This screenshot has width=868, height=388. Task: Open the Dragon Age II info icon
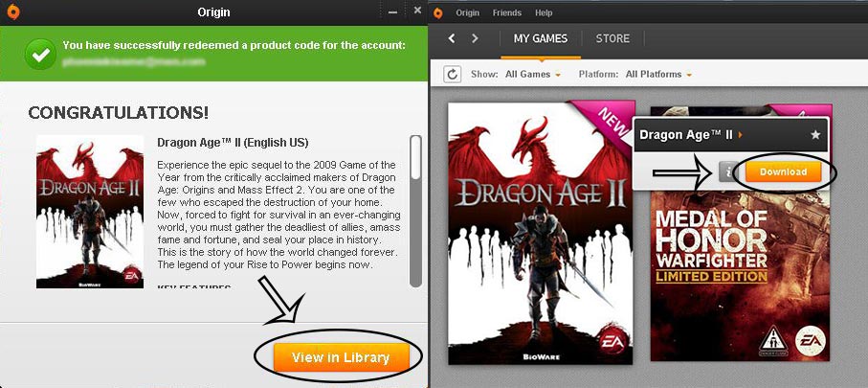pos(729,171)
